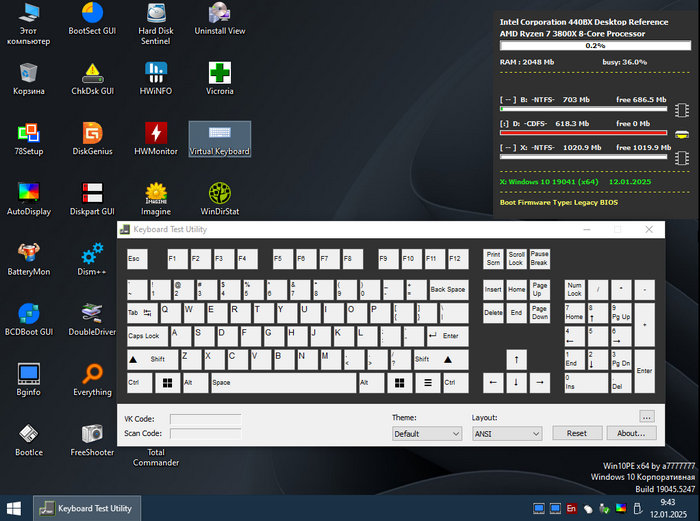
Task: Click the Esc key on virtual keyboard
Action: coord(137,259)
